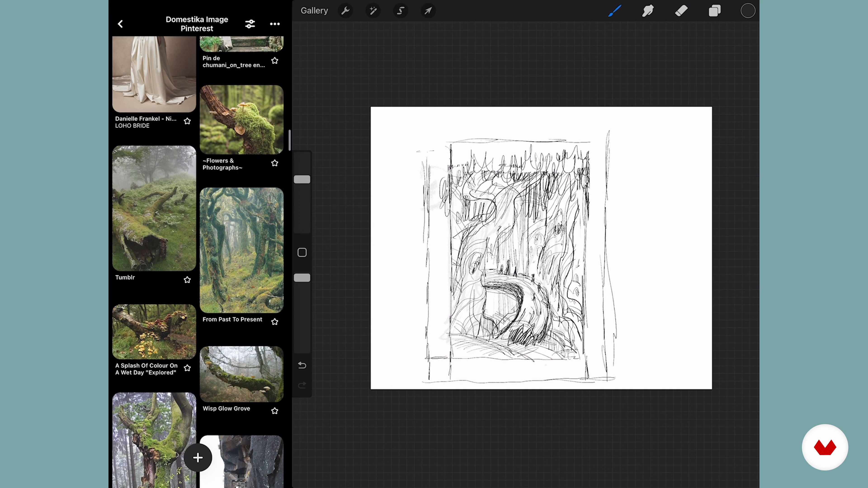
Task: Click the brush size slider handle
Action: [302, 180]
